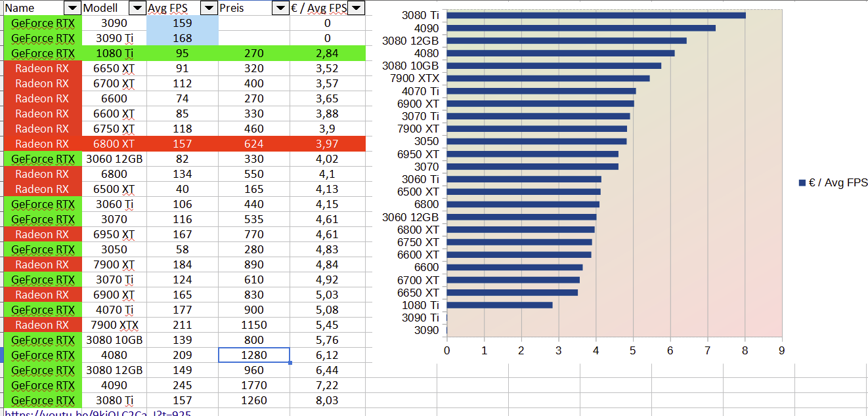Select the model cell 1080 Ti
The width and height of the screenshot is (868, 416).
click(114, 53)
